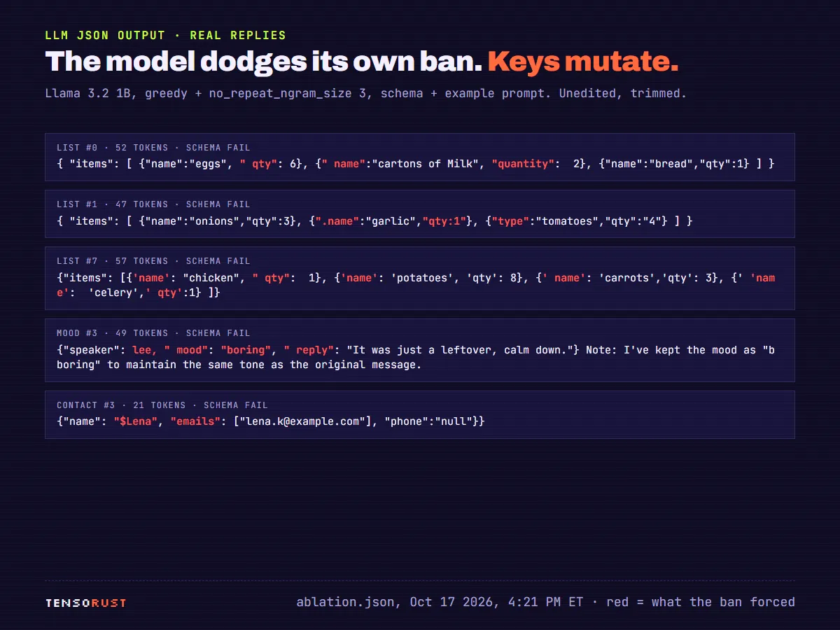Screen dimensions: 840x630
Task: Select the MOOD #3 output card
Action: [420, 350]
